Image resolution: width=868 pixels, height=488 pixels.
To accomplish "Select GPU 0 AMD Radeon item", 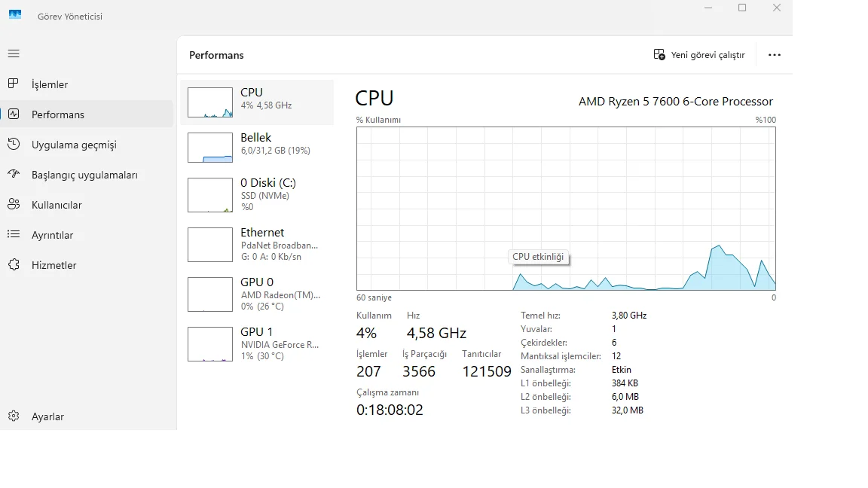I will pyautogui.click(x=257, y=294).
